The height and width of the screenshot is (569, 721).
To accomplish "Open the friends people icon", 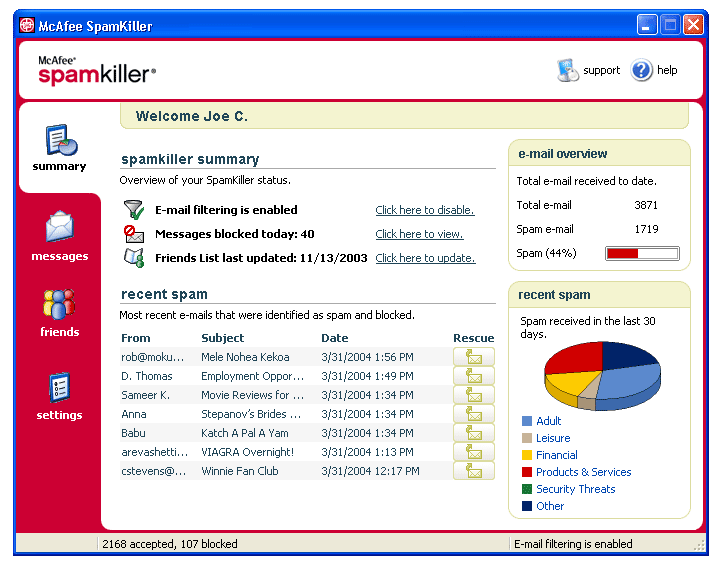I will (59, 304).
